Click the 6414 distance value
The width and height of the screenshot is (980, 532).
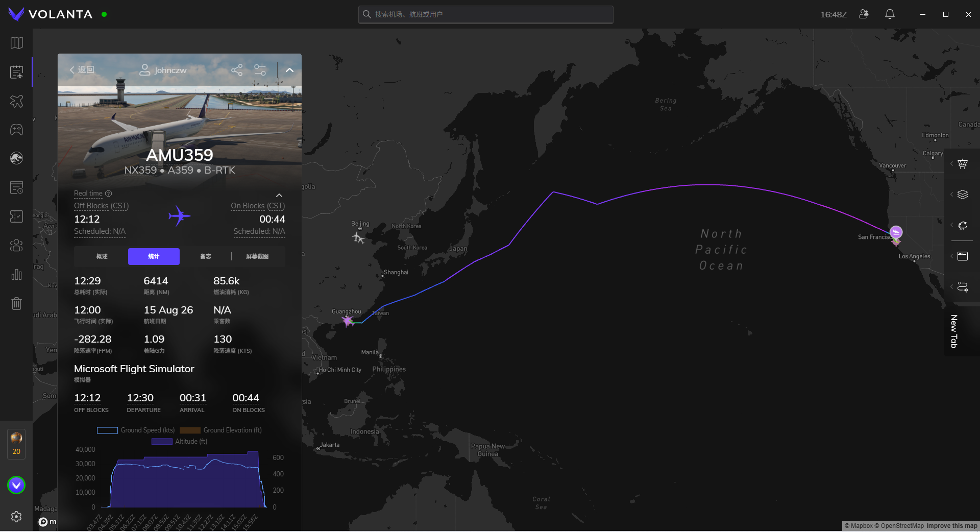[x=156, y=281]
